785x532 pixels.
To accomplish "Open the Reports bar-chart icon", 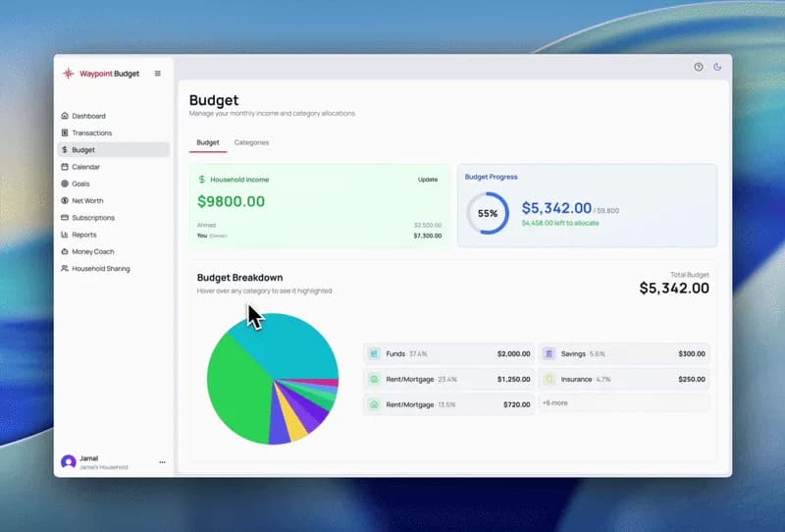I will coord(65,235).
